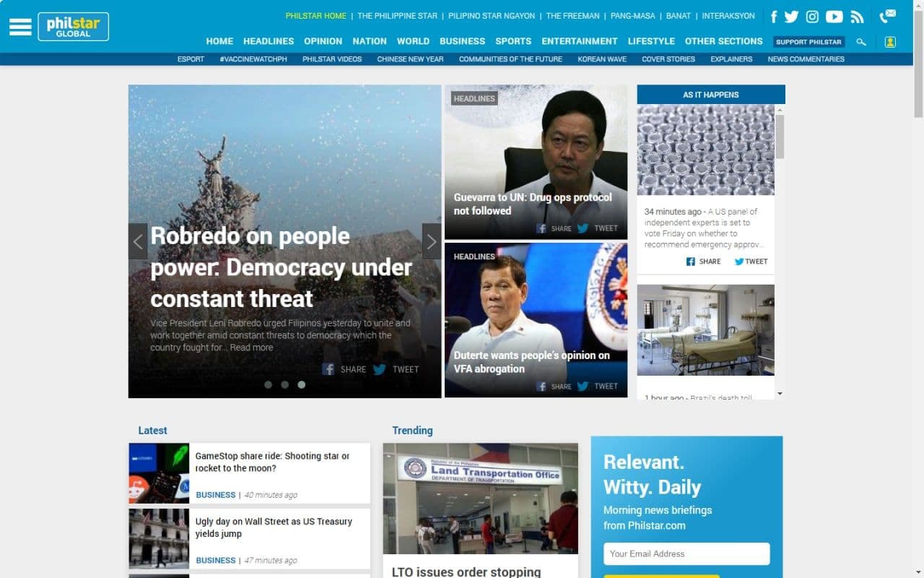
Task: Select first carousel dot indicator
Action: coord(269,384)
